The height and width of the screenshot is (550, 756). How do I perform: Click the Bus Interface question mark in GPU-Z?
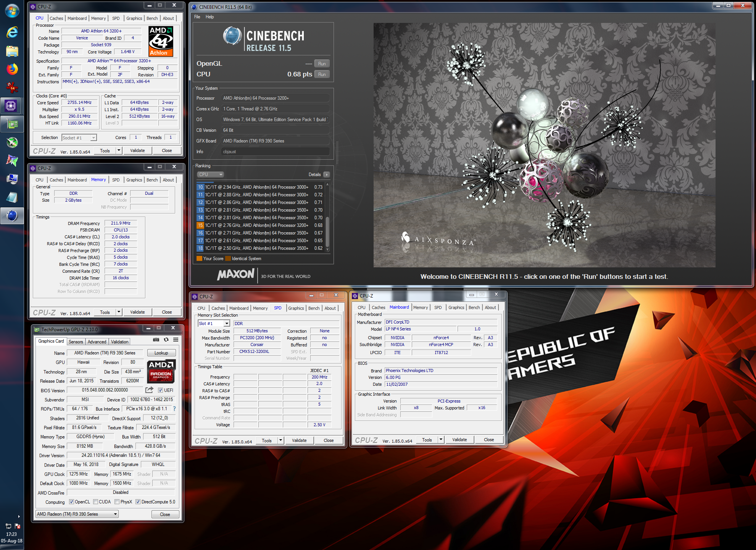[174, 409]
